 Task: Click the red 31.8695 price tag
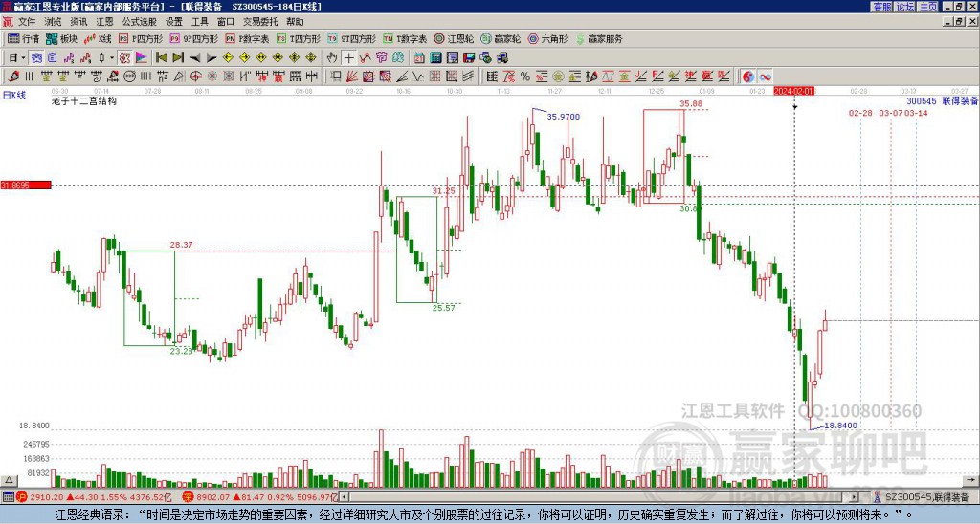click(x=26, y=186)
